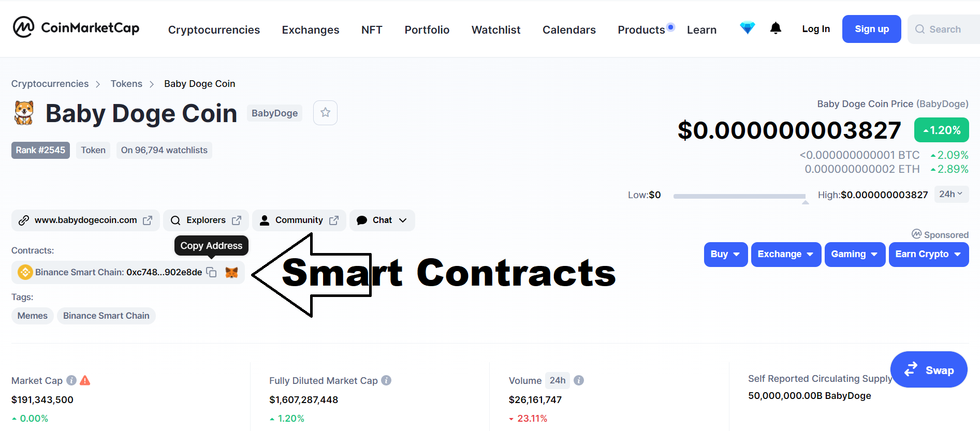Click the Sign up button
The height and width of the screenshot is (431, 980).
[871, 28]
